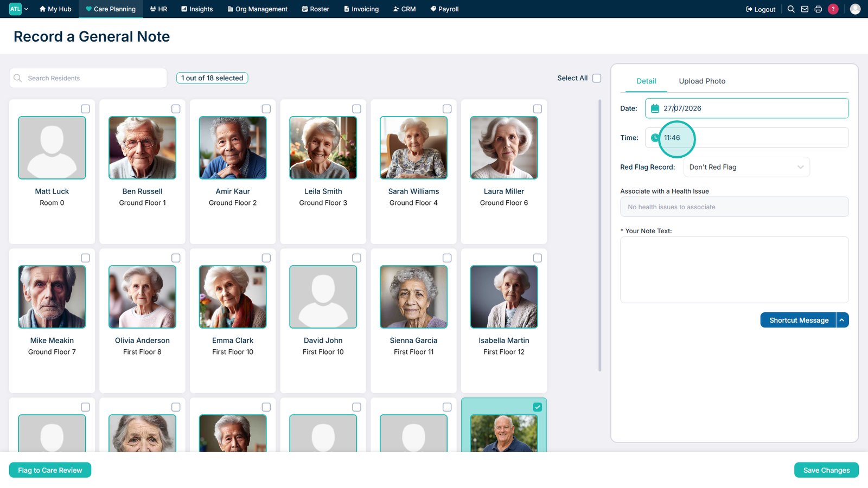Click Sarah Williams' photo
868x488 pixels.
pos(413,147)
